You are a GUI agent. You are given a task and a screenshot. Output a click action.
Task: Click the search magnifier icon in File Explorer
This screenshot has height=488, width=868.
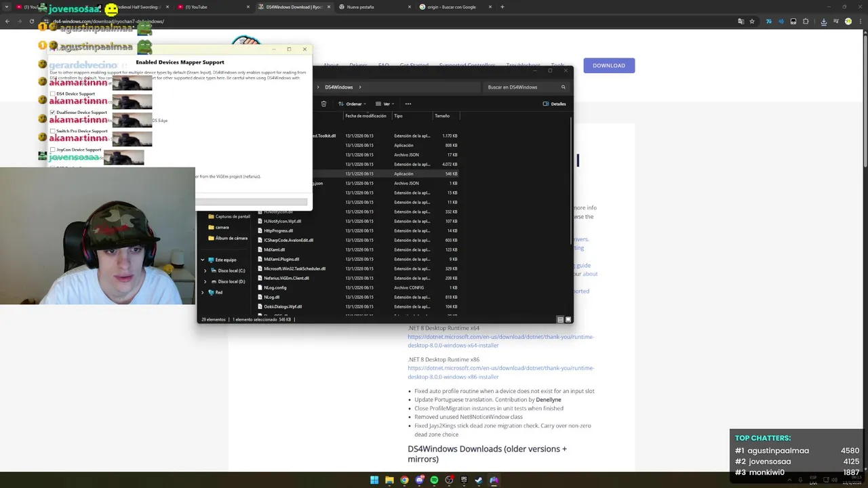tap(563, 87)
